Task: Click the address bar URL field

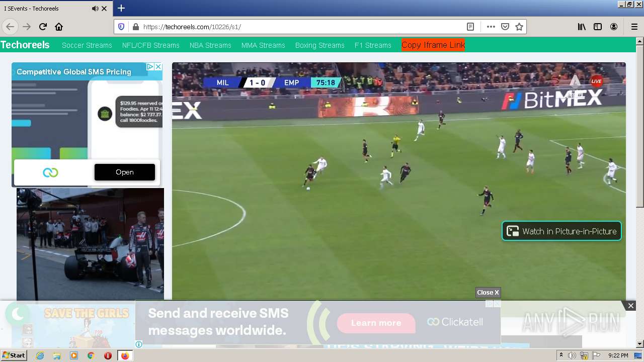Action: click(302, 27)
